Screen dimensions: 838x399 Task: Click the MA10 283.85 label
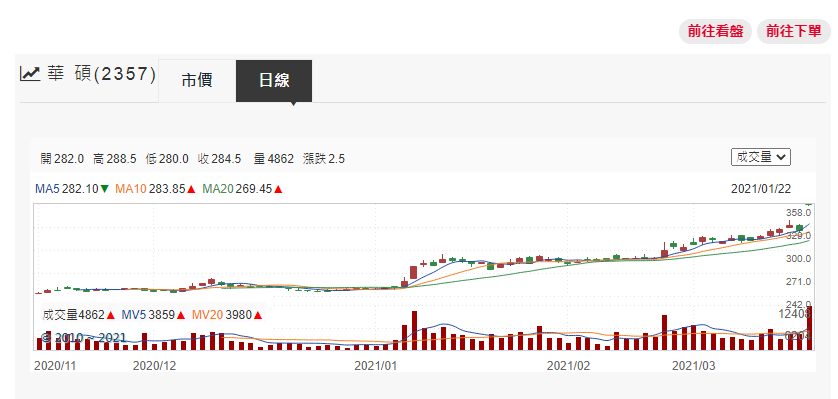(x=150, y=189)
